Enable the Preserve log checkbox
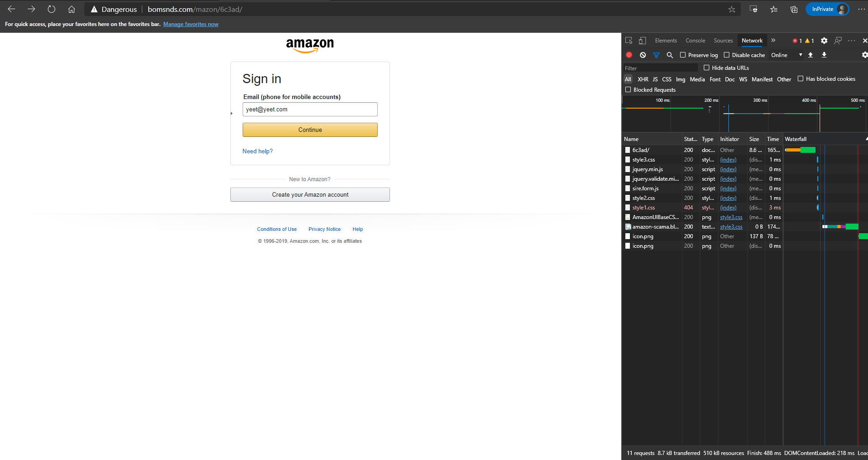This screenshot has width=868, height=460. (683, 55)
